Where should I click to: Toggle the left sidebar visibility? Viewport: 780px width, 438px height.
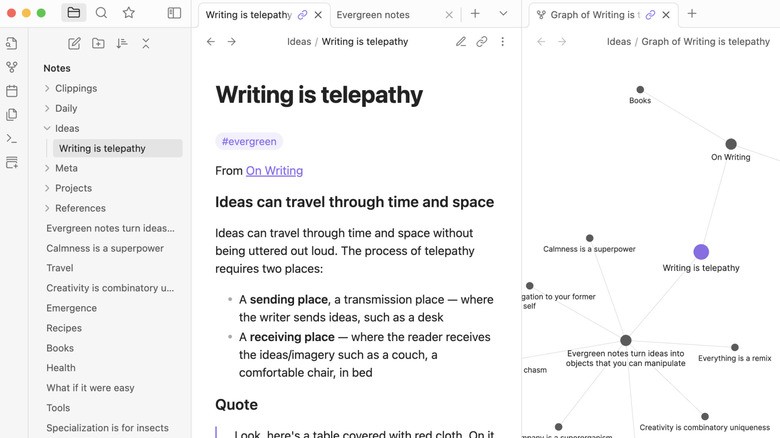(174, 13)
